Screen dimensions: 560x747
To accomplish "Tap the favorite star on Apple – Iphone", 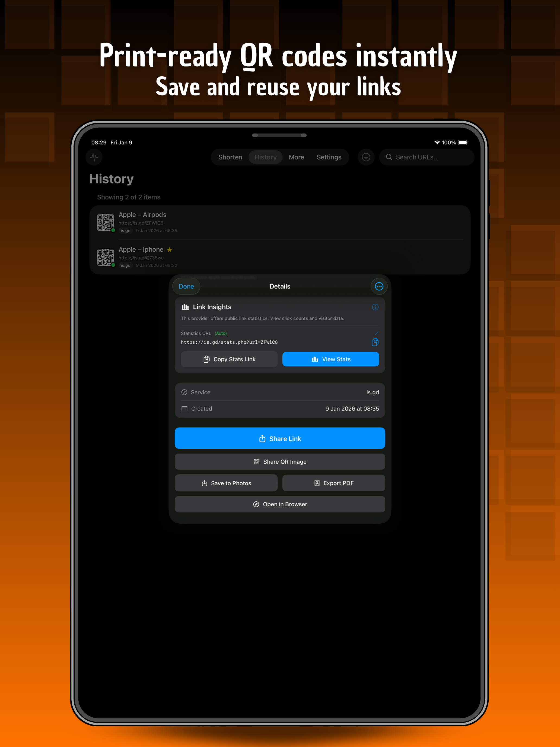I will point(170,250).
